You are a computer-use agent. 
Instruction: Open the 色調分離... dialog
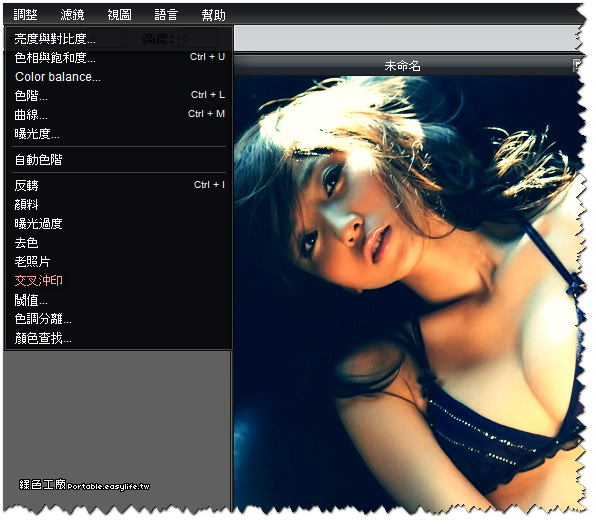tap(119, 319)
